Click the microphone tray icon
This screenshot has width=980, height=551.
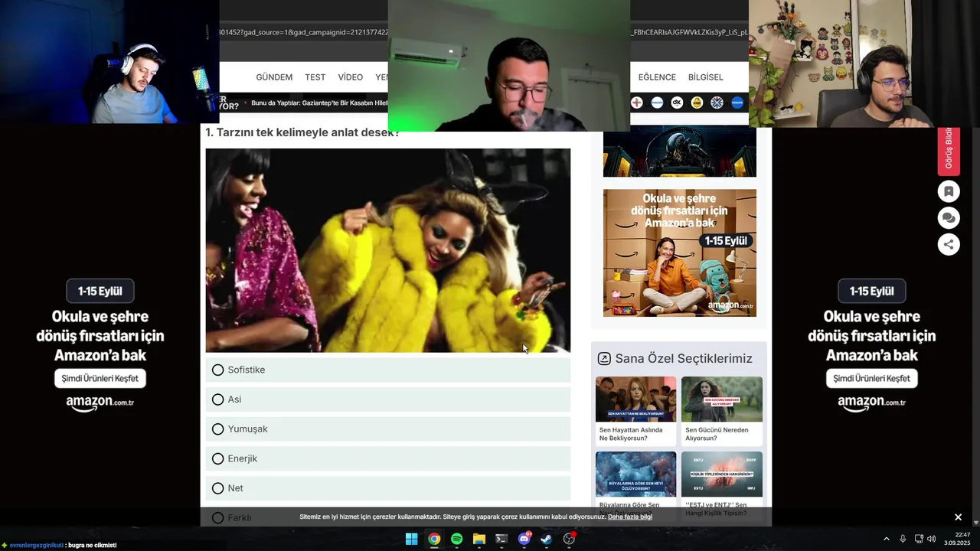pos(903,539)
